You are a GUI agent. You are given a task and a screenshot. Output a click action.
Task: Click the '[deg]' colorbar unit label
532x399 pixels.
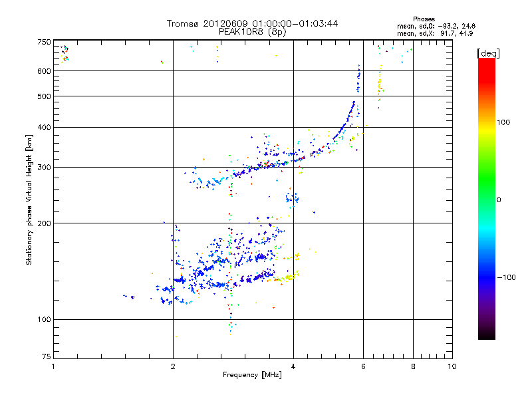tap(488, 53)
